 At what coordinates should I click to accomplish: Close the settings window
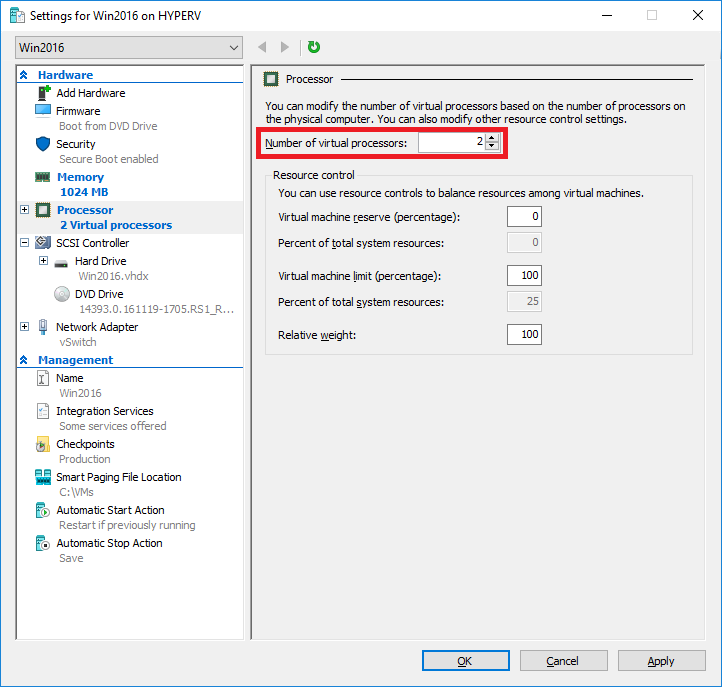pyautogui.click(x=698, y=15)
